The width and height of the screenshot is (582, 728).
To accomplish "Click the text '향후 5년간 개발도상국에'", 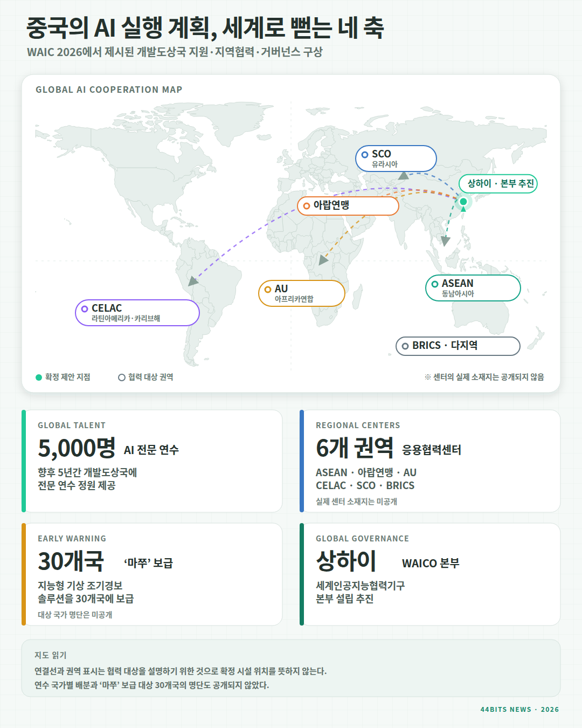I will click(87, 473).
